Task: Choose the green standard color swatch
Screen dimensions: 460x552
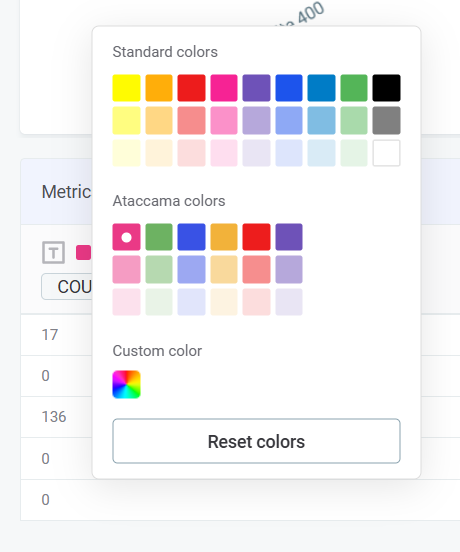Action: [354, 88]
